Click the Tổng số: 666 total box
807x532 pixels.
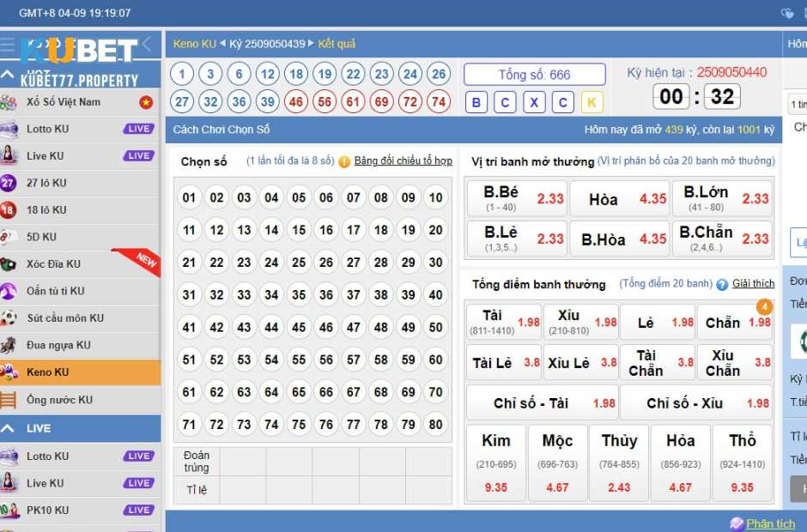[x=535, y=75]
